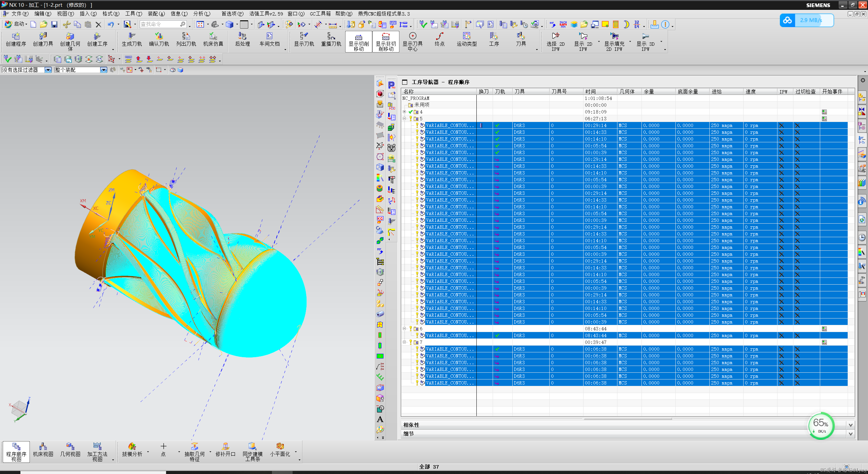Screen dimensions: 868x474
Task: Open the 分析(L) menu
Action: click(x=202, y=14)
